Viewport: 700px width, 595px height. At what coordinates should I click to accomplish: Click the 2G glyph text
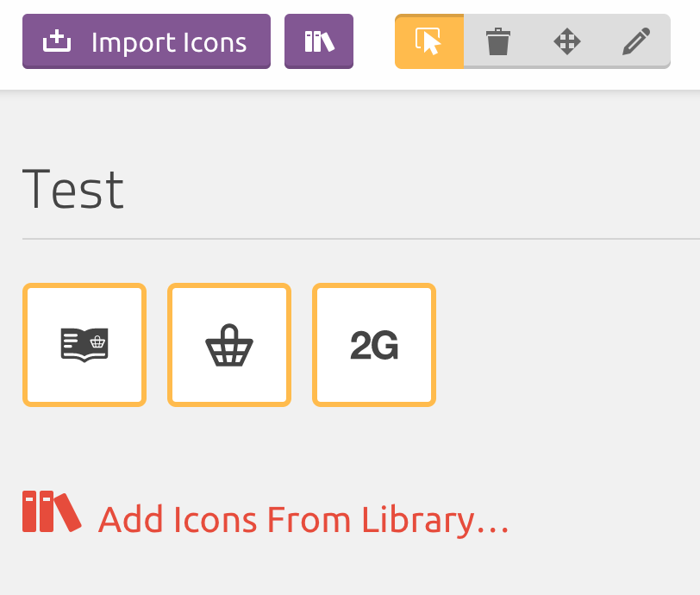point(374,345)
